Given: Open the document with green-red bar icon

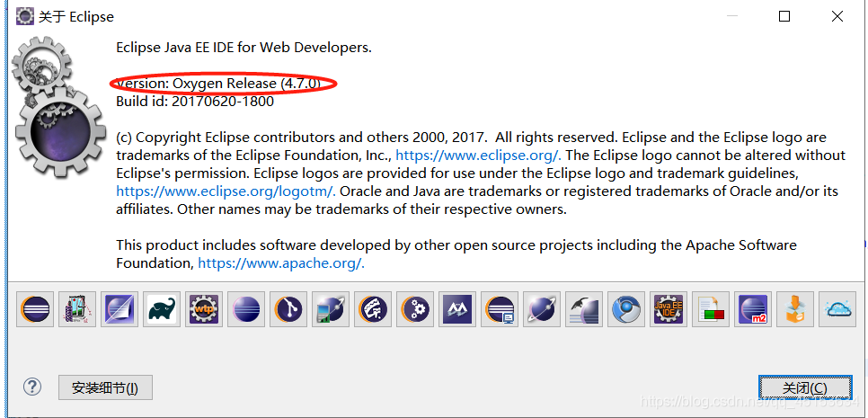Looking at the screenshot, I should (710, 309).
